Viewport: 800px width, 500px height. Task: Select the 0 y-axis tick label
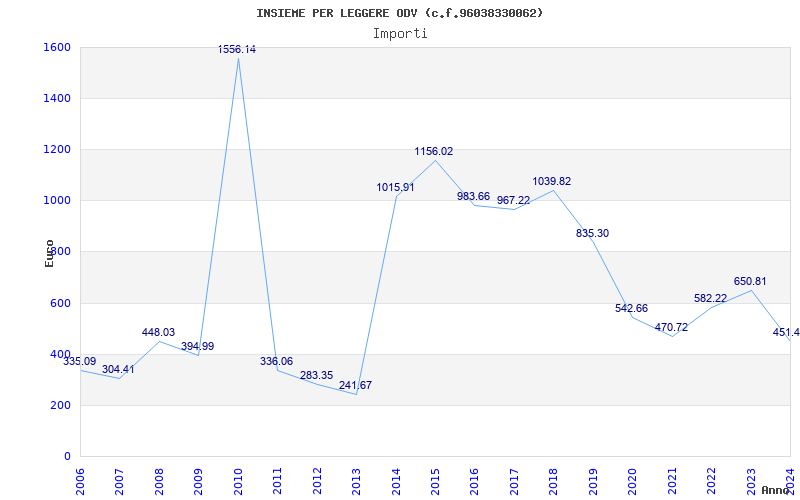point(67,456)
